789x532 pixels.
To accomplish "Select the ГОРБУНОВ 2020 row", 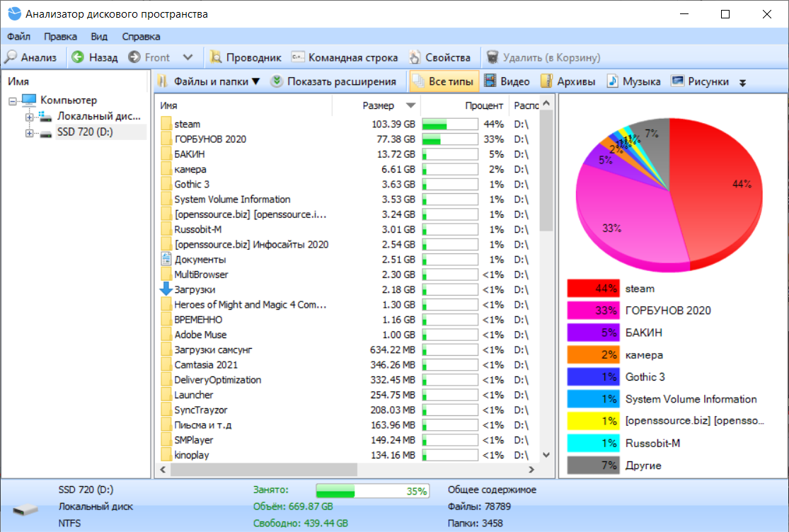I will click(x=348, y=139).
